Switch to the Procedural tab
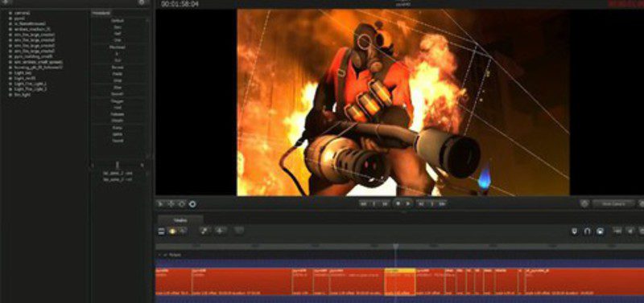The width and height of the screenshot is (644, 303). click(x=101, y=13)
